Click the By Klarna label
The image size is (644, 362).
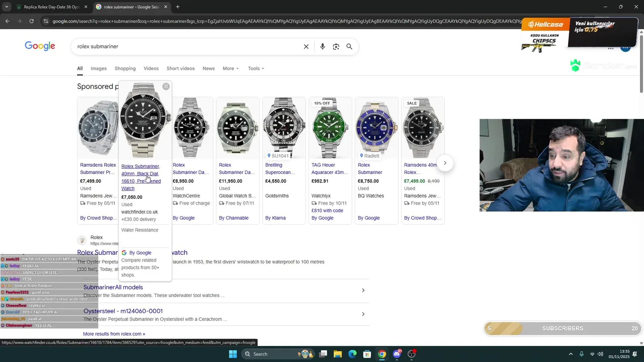click(275, 218)
